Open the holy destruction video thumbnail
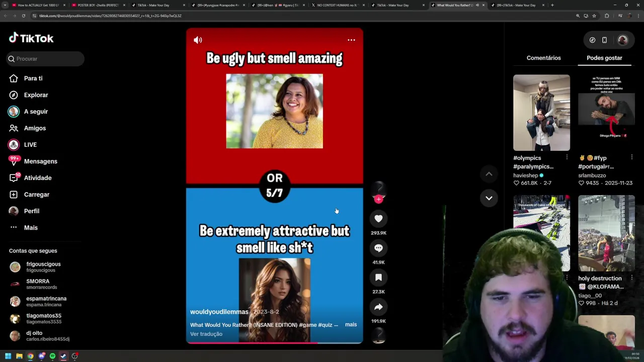This screenshot has width=644, height=362. click(606, 233)
